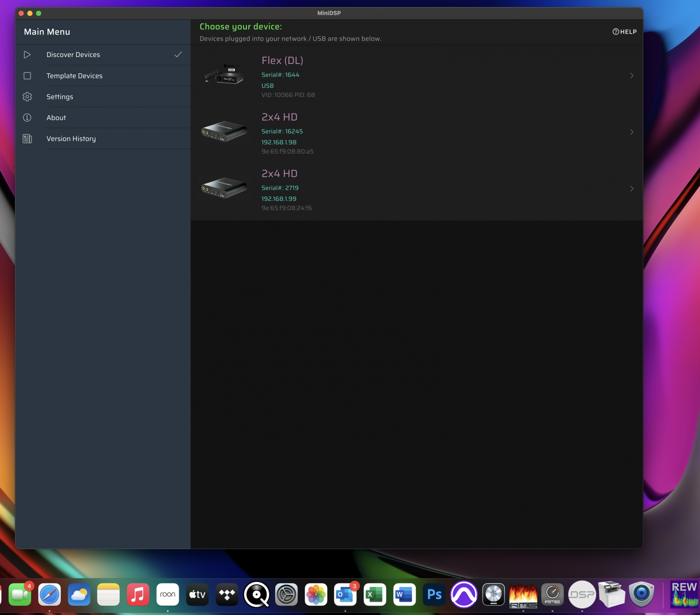Open Logic Pro from the dock

493,594
